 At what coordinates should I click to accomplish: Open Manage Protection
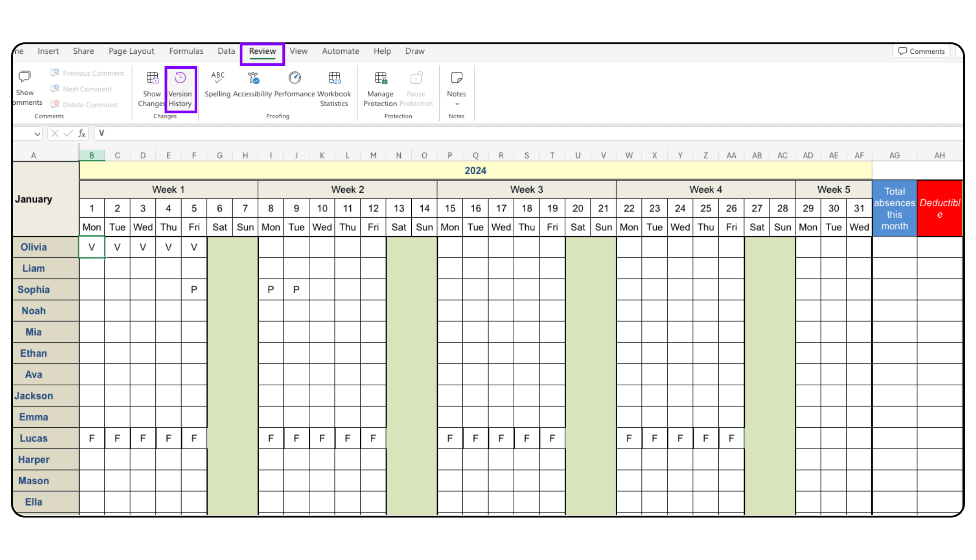pyautogui.click(x=380, y=90)
